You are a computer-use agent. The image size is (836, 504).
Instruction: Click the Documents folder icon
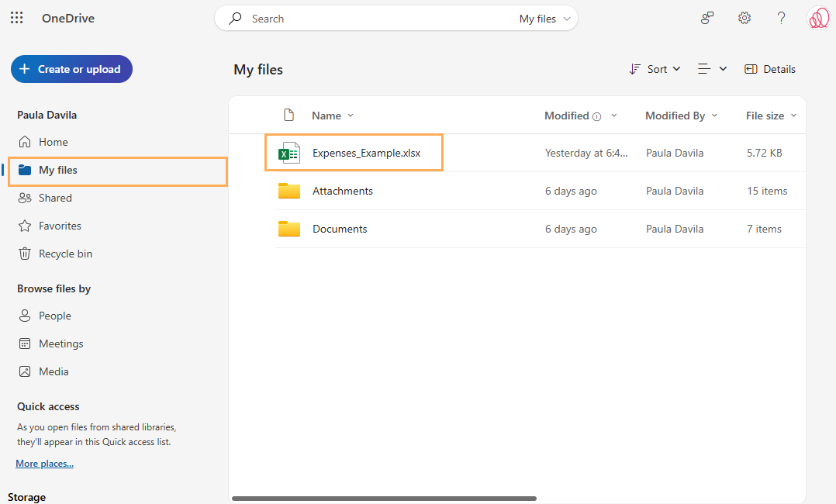pyautogui.click(x=289, y=229)
